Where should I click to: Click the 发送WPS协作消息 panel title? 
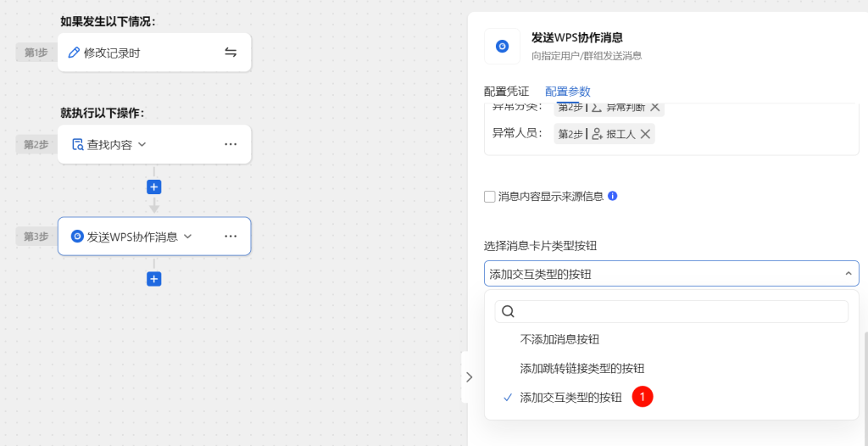[576, 37]
